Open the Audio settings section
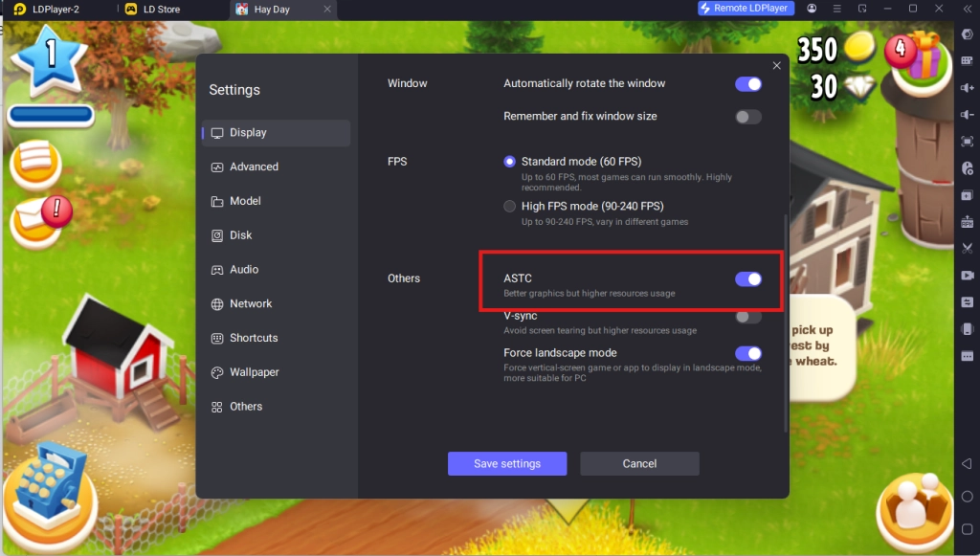The image size is (980, 556). [276, 270]
